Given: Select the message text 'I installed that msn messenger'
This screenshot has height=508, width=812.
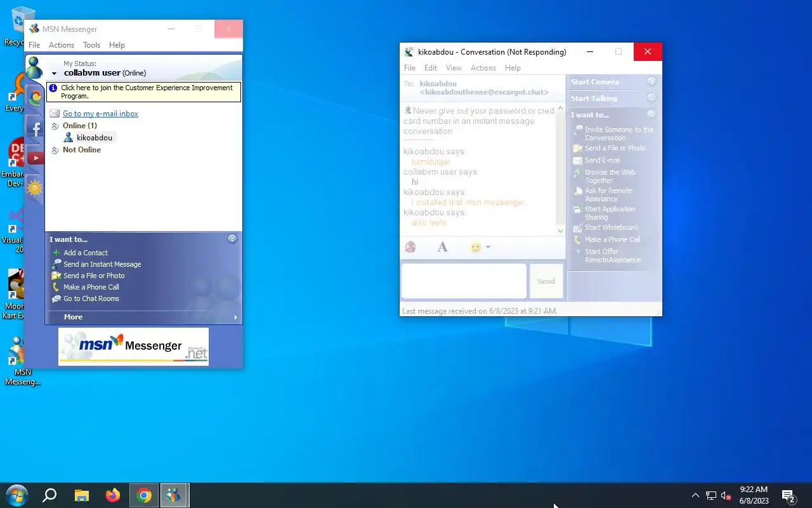Looking at the screenshot, I should coord(468,203).
